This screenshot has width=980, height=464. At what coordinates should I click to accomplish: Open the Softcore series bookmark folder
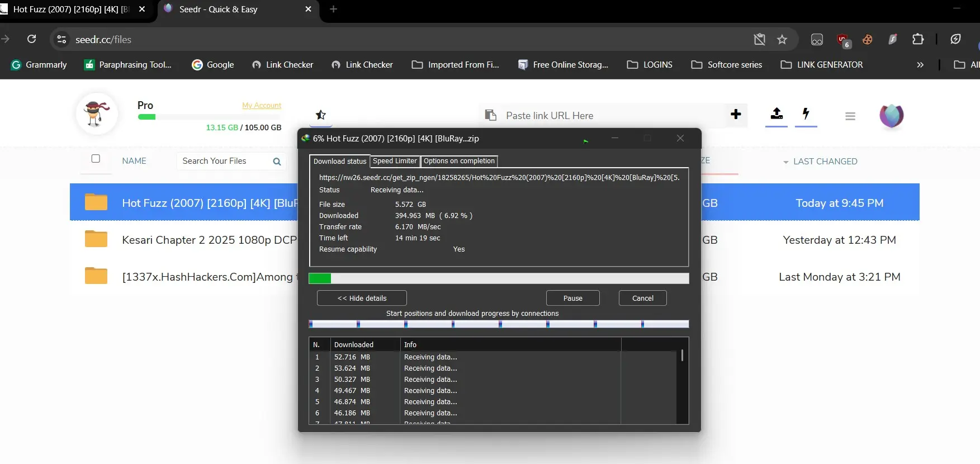coord(727,65)
